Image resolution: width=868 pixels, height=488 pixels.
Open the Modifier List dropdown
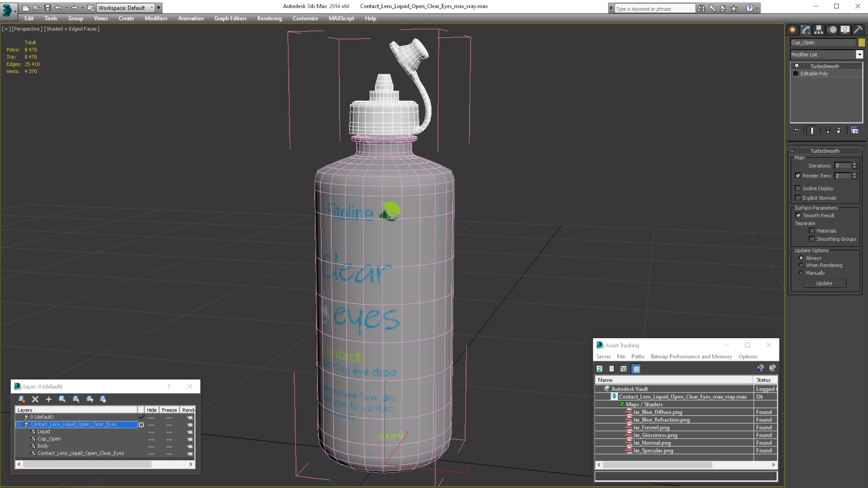point(859,55)
